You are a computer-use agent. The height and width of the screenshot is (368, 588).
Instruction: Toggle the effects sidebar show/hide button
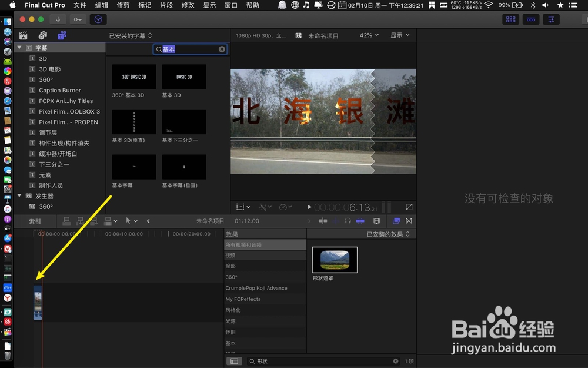coord(234,361)
